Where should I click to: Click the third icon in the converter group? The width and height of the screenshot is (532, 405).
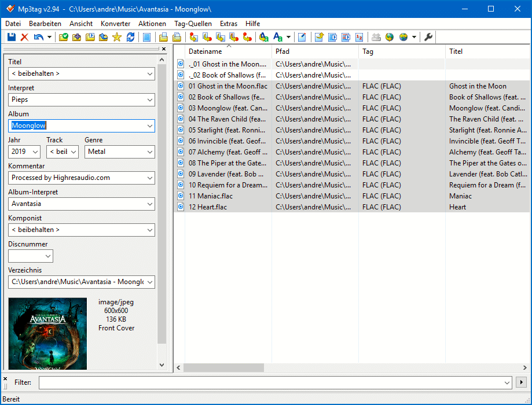click(x=221, y=37)
